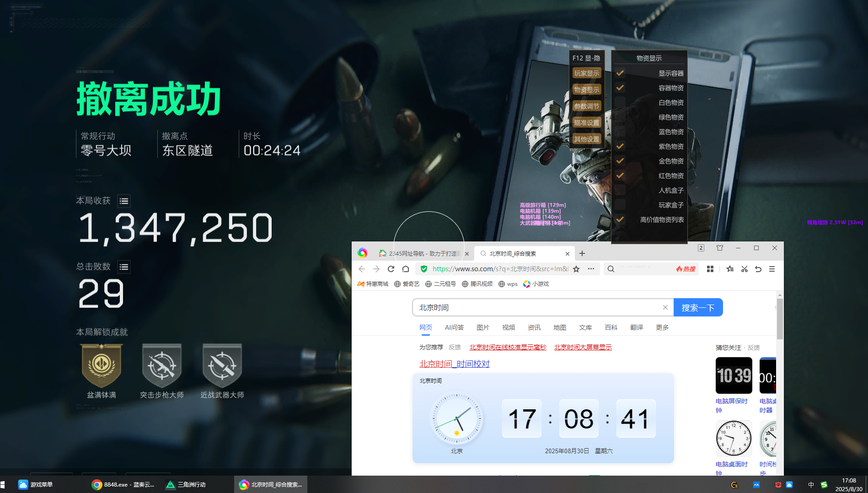Click the restore arrow icon in browser toolbar

(759, 269)
